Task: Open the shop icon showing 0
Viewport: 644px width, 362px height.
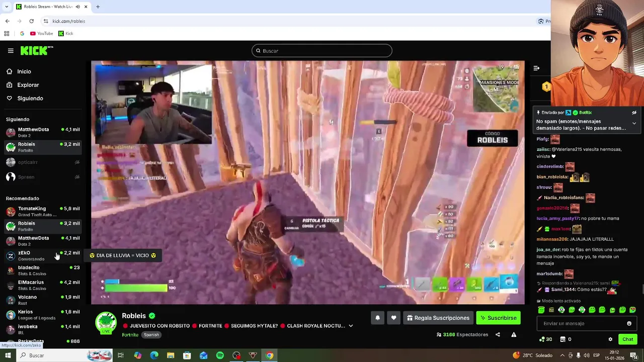Action: [x=566, y=339]
